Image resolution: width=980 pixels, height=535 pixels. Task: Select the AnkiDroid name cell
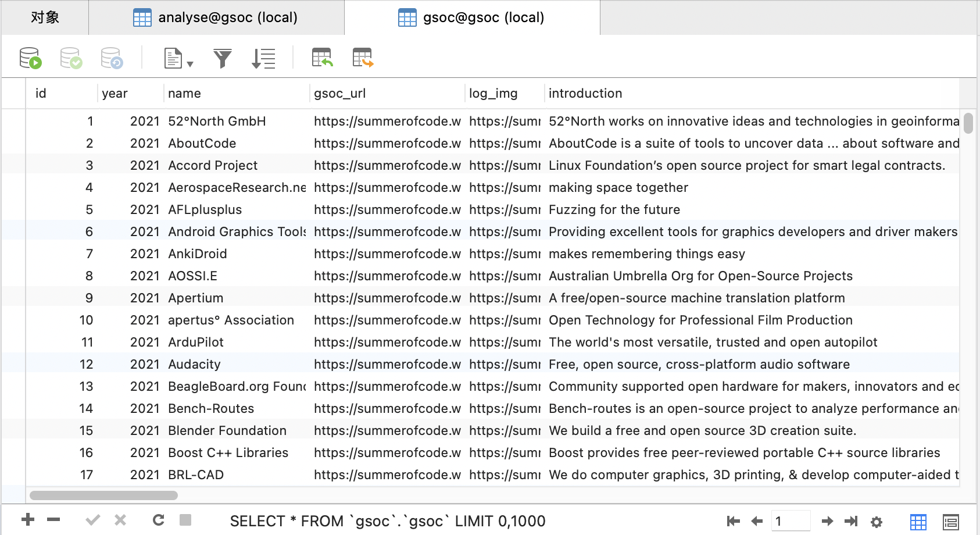coord(237,254)
